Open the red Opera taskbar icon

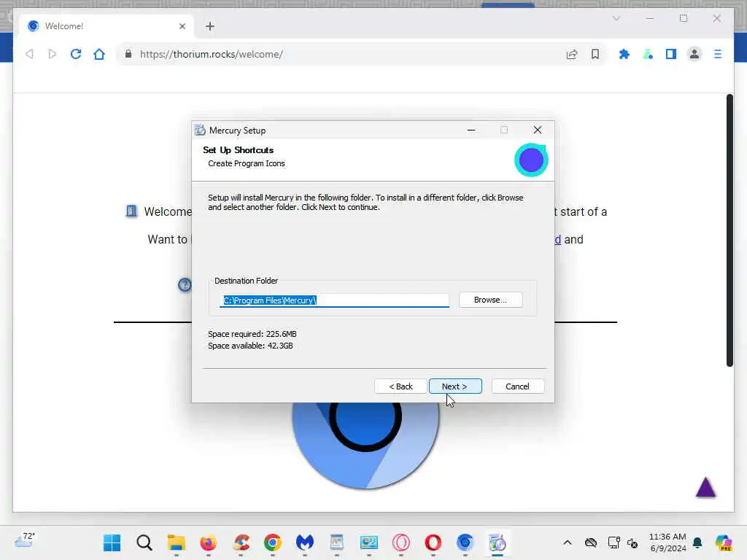pyautogui.click(x=433, y=542)
